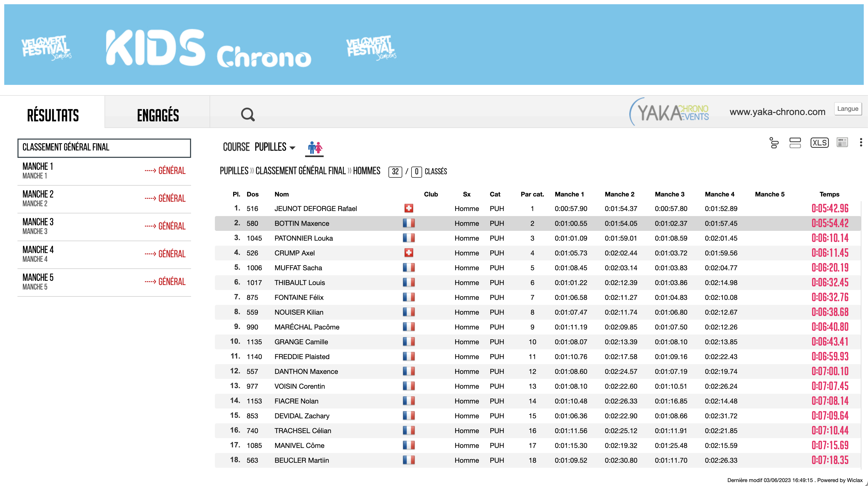Click French flag beside BEUCLER Martiin
The height and width of the screenshot is (486, 868).
pyautogui.click(x=408, y=460)
